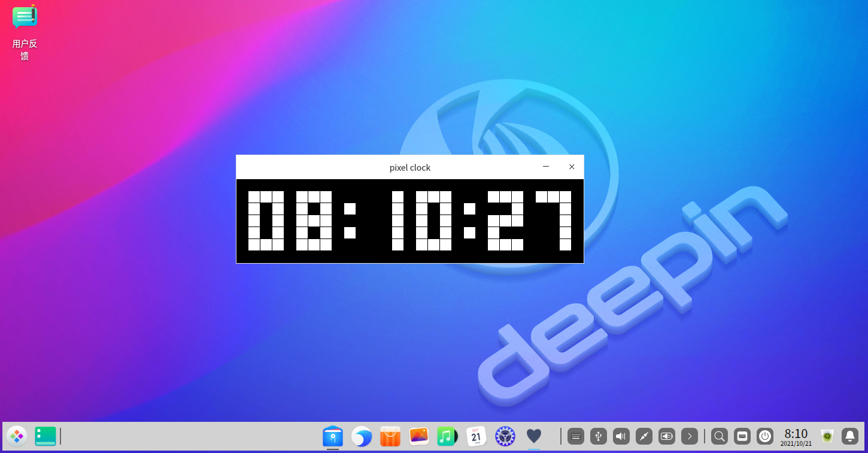Open the Control Center gear icon

coord(505,436)
